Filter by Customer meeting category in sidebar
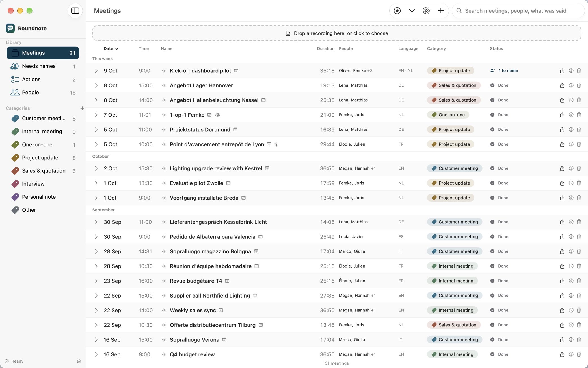The height and width of the screenshot is (368, 588). pyautogui.click(x=43, y=118)
